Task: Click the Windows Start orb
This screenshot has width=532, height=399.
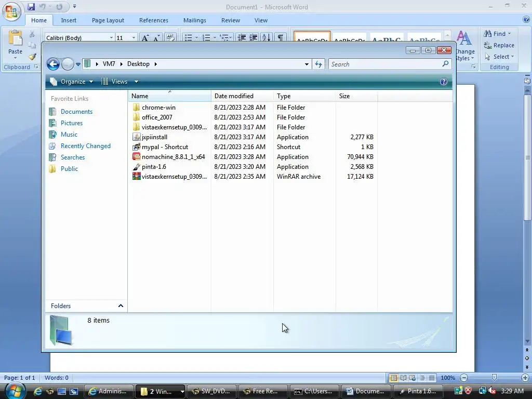Action: click(x=15, y=390)
